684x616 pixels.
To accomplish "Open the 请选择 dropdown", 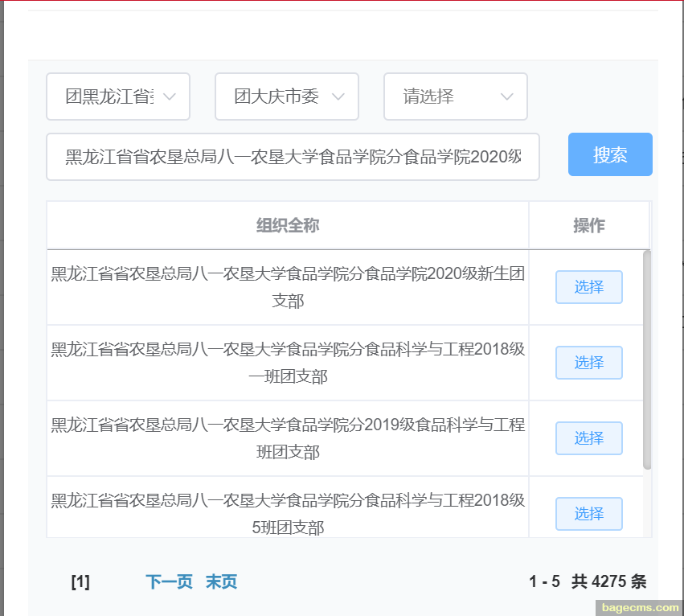I will click(x=456, y=97).
